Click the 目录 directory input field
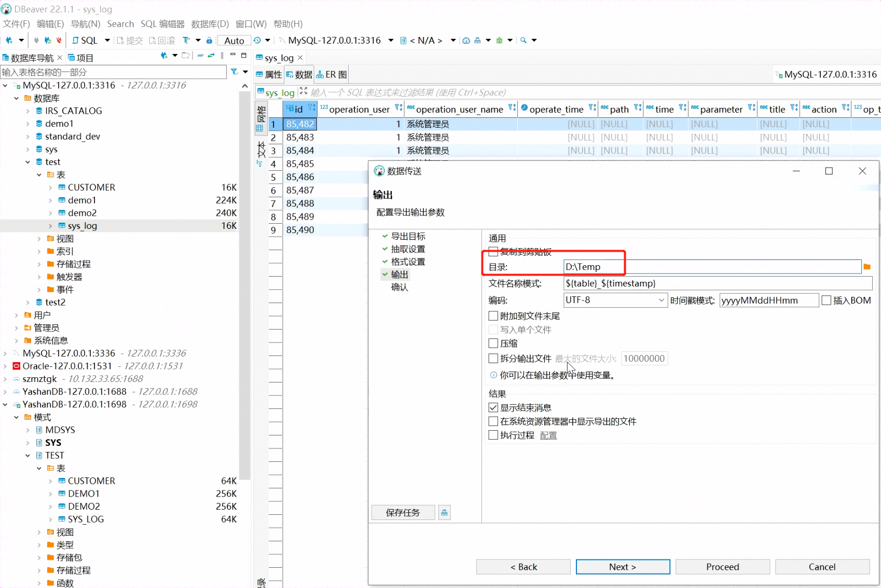 tap(712, 267)
